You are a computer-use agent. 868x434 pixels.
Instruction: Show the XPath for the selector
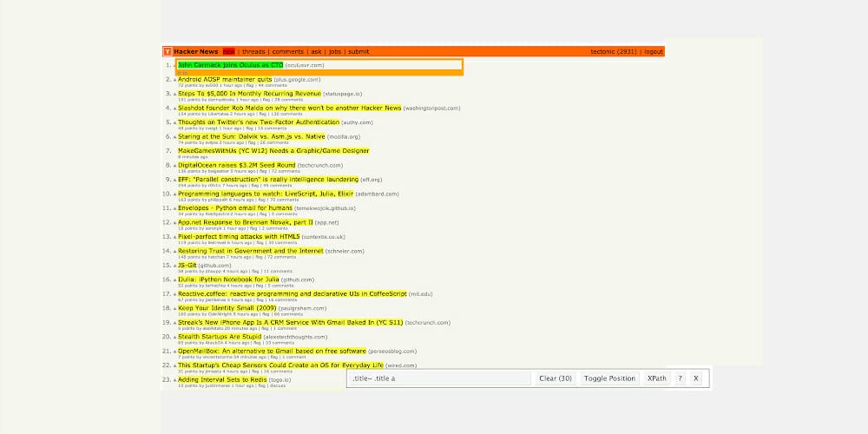[x=657, y=378]
